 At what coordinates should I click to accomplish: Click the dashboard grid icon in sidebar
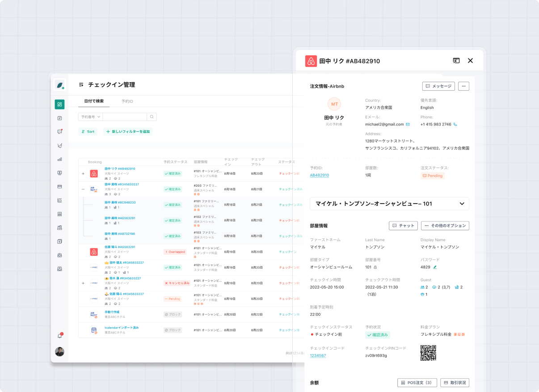(x=59, y=104)
